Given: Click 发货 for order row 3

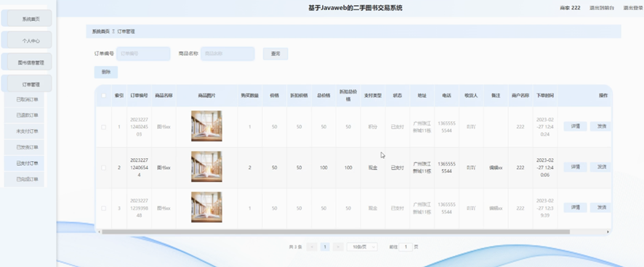Looking at the screenshot, I should pyautogui.click(x=600, y=208).
